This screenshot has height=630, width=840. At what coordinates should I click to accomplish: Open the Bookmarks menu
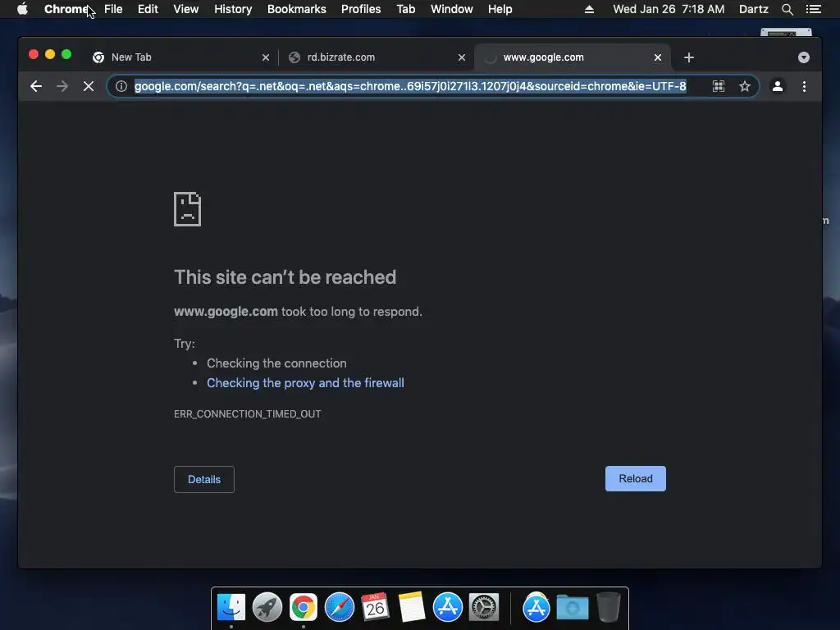point(297,9)
